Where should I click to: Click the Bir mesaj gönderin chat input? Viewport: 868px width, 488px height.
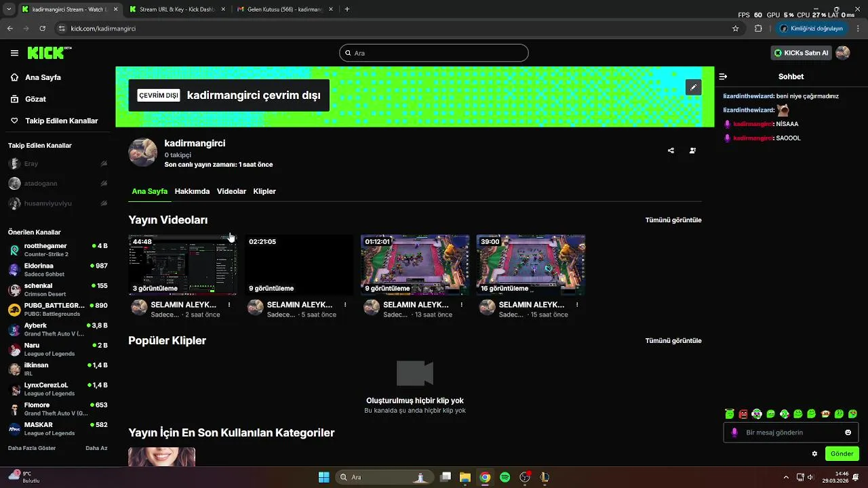point(791,432)
